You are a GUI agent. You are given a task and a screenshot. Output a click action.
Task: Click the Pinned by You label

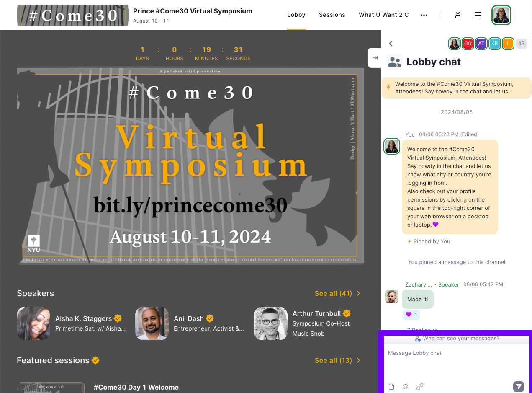pos(432,242)
